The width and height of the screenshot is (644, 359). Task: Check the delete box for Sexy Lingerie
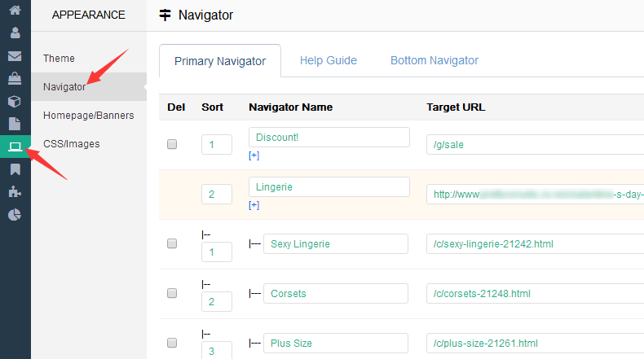pyautogui.click(x=172, y=243)
